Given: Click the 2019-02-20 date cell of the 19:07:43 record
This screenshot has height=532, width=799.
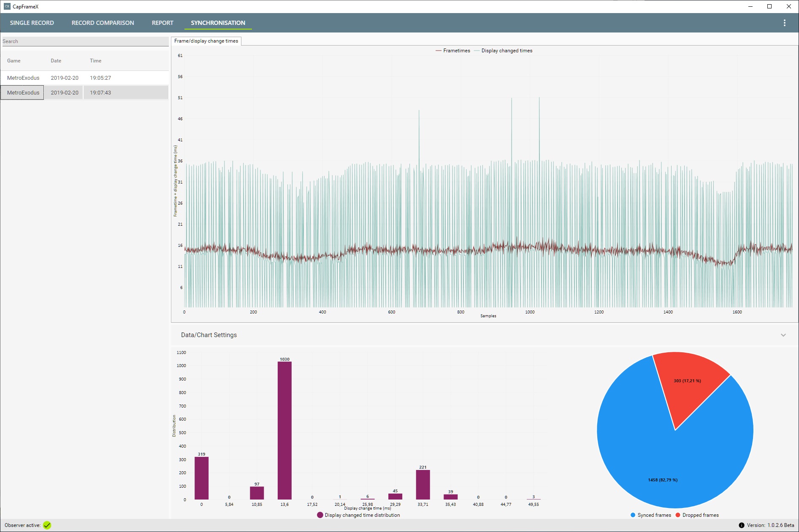Looking at the screenshot, I should point(65,92).
